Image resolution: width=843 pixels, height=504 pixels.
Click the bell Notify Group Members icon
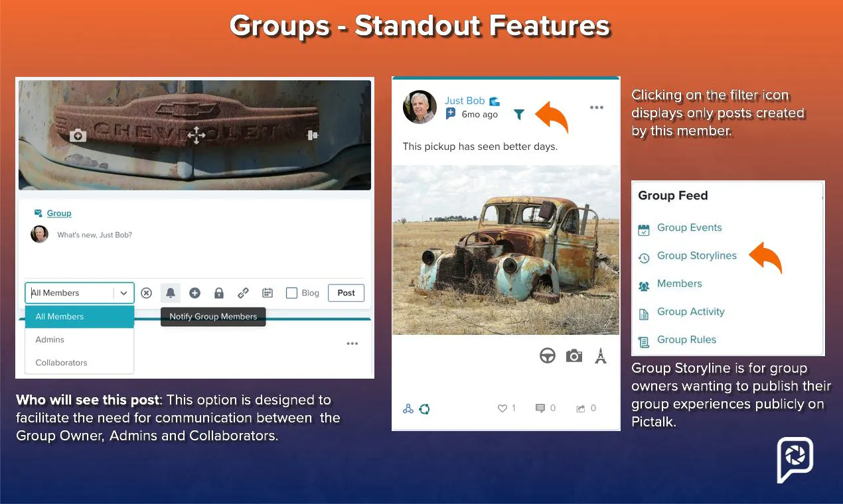pos(171,293)
